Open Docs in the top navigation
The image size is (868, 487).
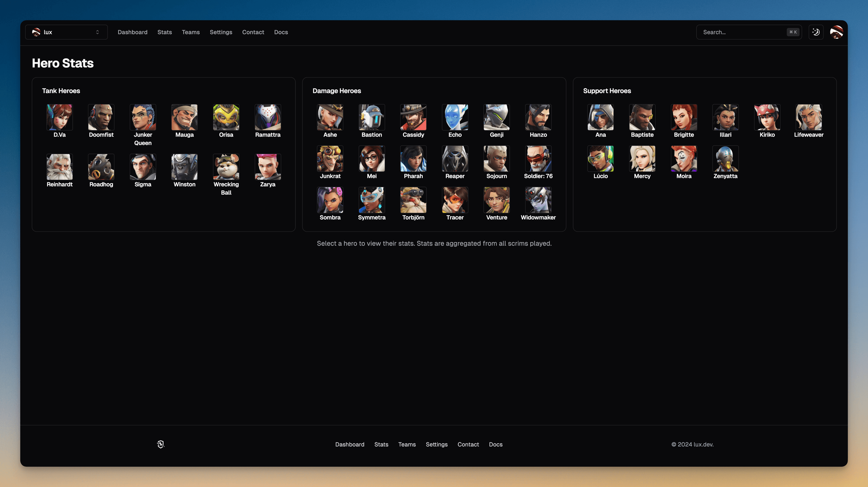281,32
